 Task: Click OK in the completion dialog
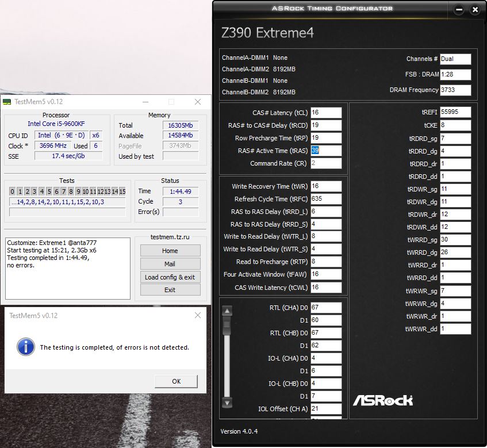176,381
